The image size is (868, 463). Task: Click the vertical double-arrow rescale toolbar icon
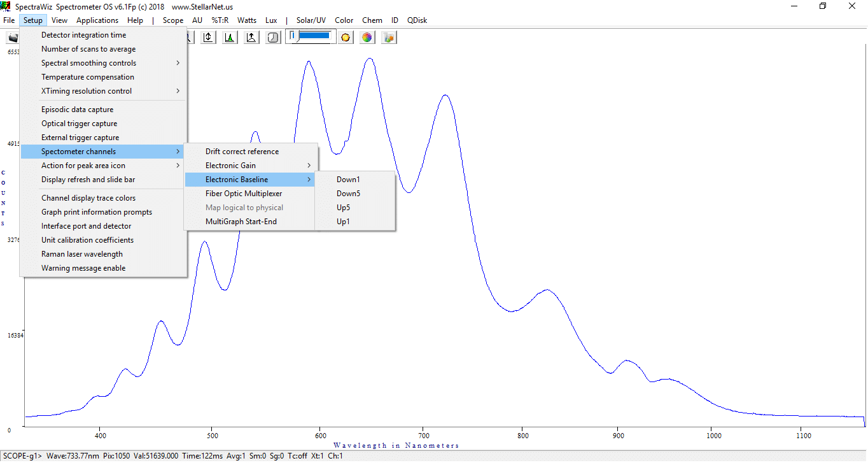[208, 38]
